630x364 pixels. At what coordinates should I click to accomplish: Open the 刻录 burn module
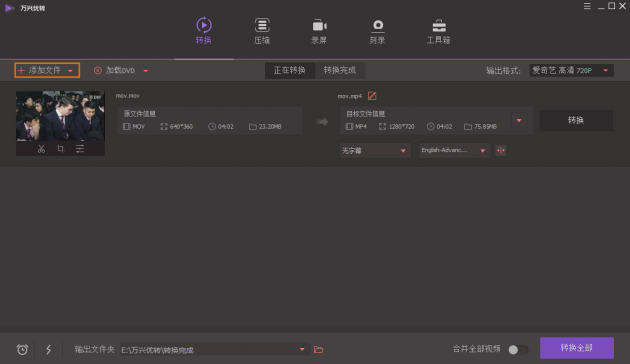pyautogui.click(x=377, y=31)
